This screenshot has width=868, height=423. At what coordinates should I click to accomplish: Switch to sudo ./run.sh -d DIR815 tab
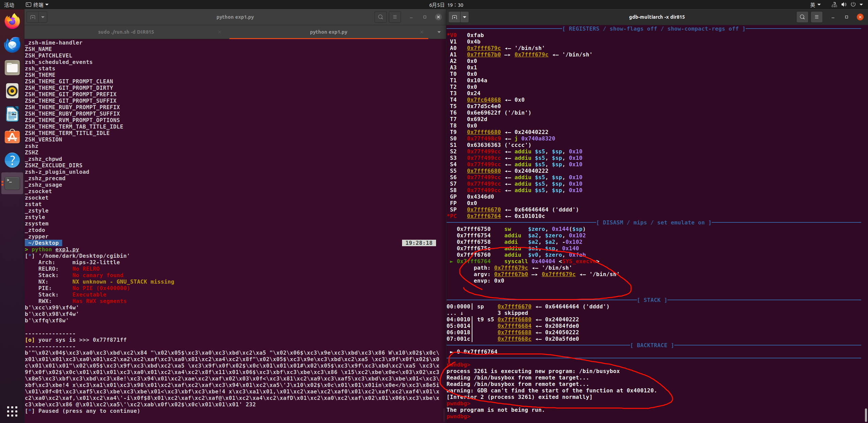tap(126, 32)
